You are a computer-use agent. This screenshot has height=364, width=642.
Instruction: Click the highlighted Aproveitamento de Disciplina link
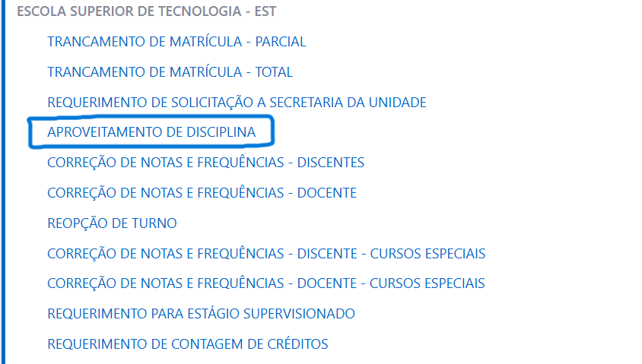pyautogui.click(x=151, y=132)
